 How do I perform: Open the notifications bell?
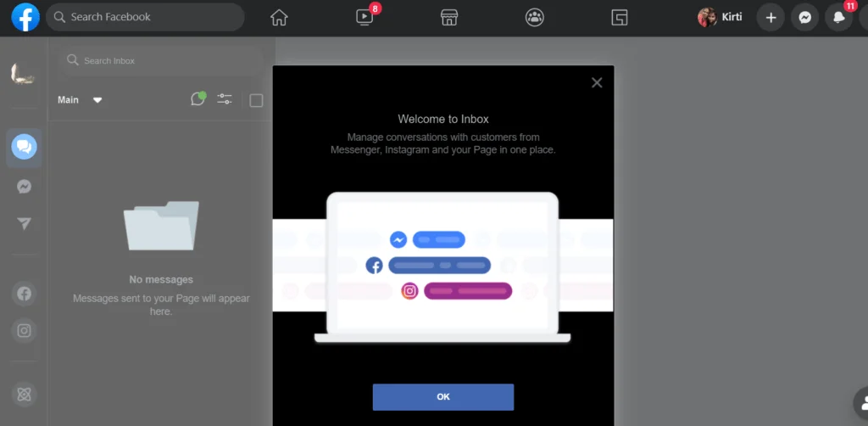838,18
